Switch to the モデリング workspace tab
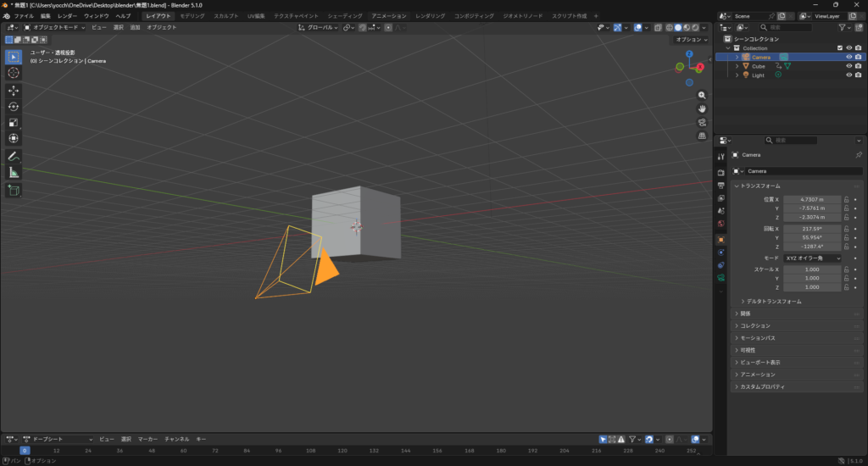This screenshot has width=868, height=466. (192, 16)
